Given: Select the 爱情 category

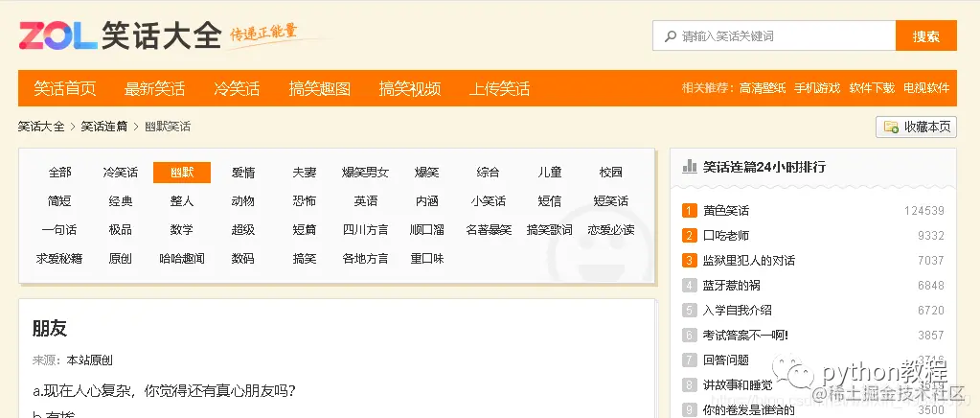Looking at the screenshot, I should 243,172.
